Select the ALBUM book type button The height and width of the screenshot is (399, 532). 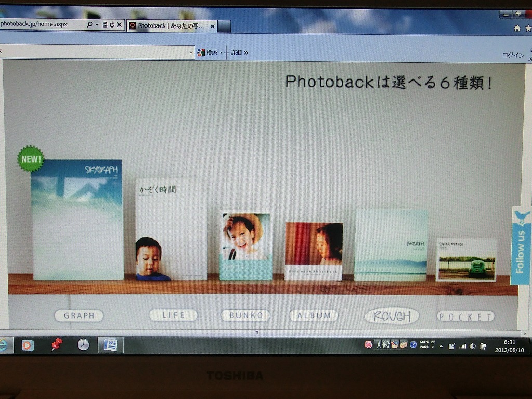click(314, 315)
